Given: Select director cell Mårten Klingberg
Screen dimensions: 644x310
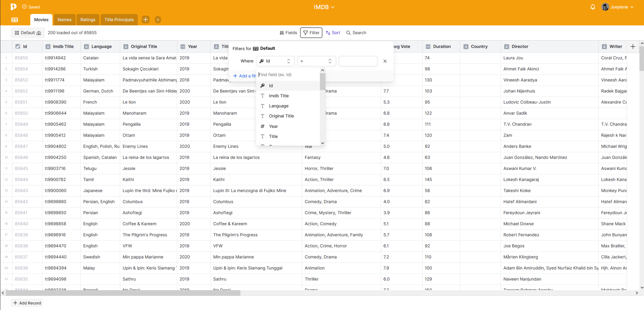Looking at the screenshot, I should 550,257.
